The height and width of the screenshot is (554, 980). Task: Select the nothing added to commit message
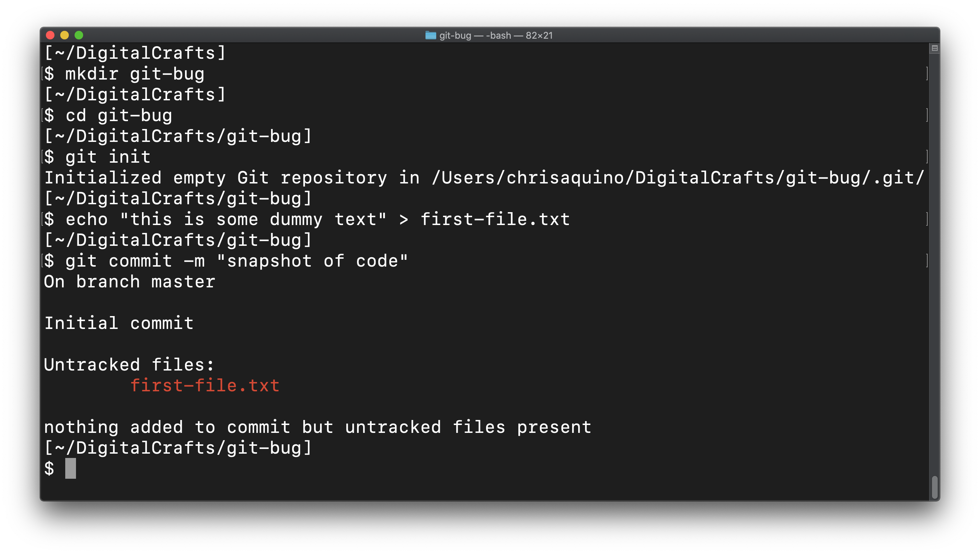coord(317,427)
